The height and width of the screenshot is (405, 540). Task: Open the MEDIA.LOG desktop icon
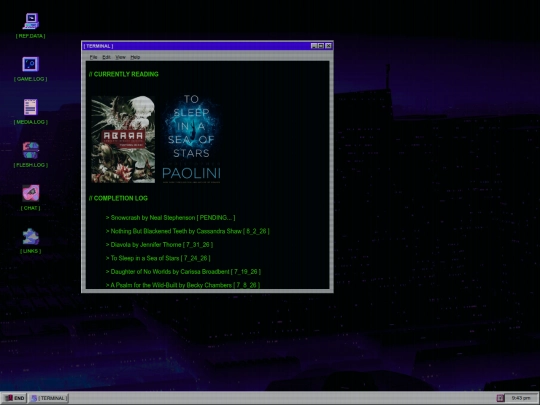[x=31, y=112]
